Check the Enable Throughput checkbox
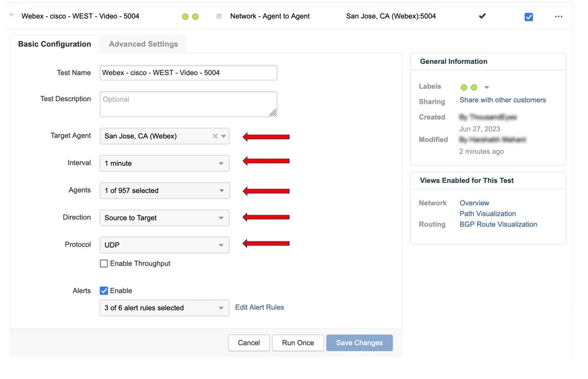Screen dimensions: 588x379 click(x=104, y=263)
